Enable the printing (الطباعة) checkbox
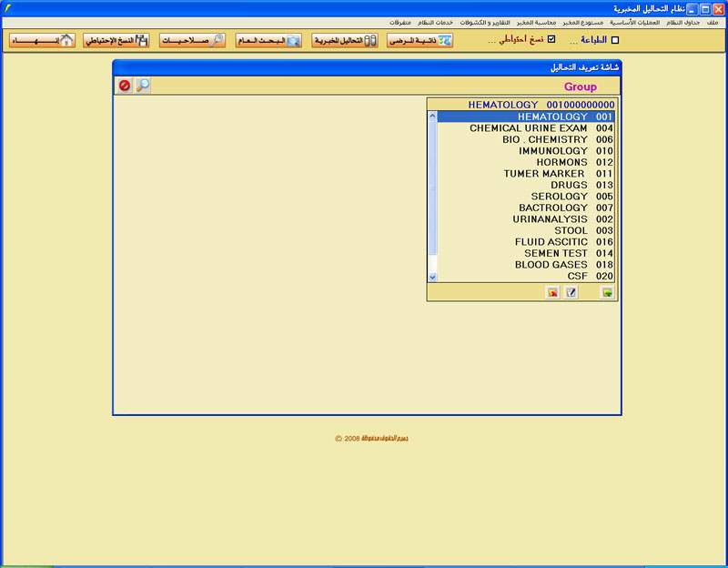 coord(614,40)
